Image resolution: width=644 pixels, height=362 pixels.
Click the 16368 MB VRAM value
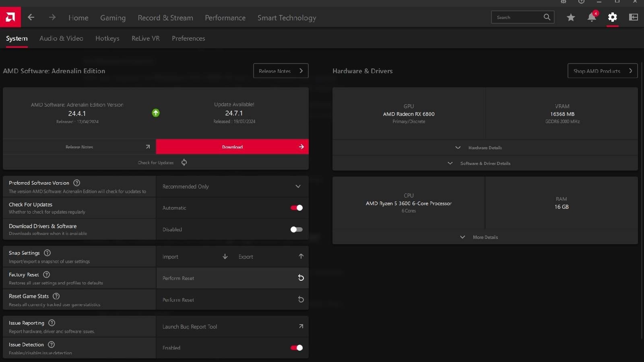pyautogui.click(x=562, y=114)
